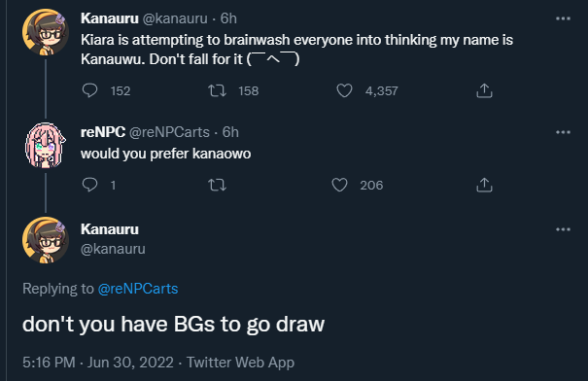Retweet Kanauru's tweet with 158 retweets
588x381 pixels.
click(217, 90)
